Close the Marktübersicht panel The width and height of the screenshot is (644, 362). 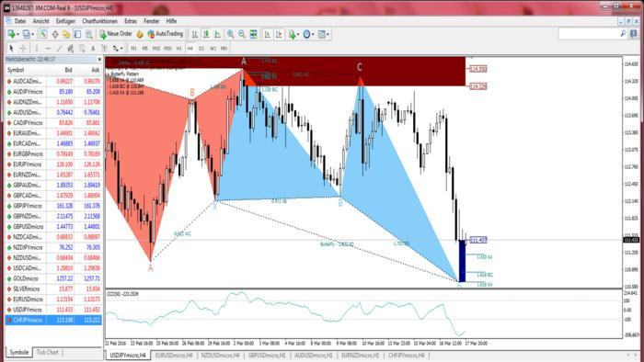[99, 60]
